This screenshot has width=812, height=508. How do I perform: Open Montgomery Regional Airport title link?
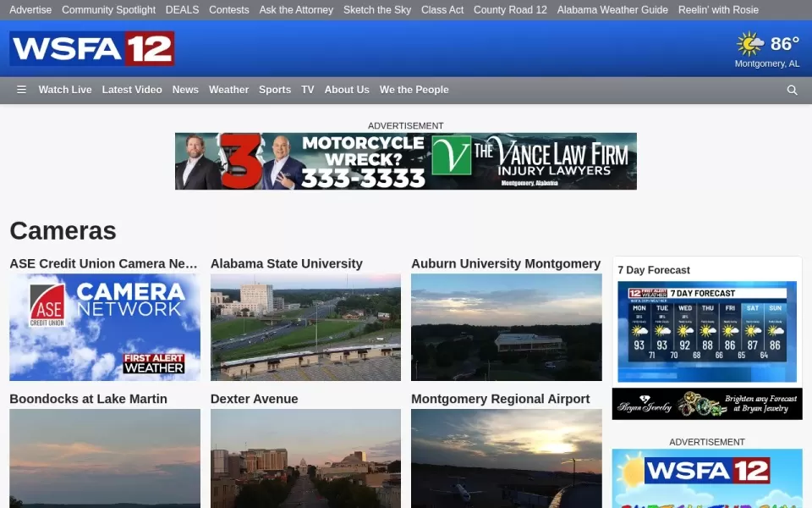(500, 399)
